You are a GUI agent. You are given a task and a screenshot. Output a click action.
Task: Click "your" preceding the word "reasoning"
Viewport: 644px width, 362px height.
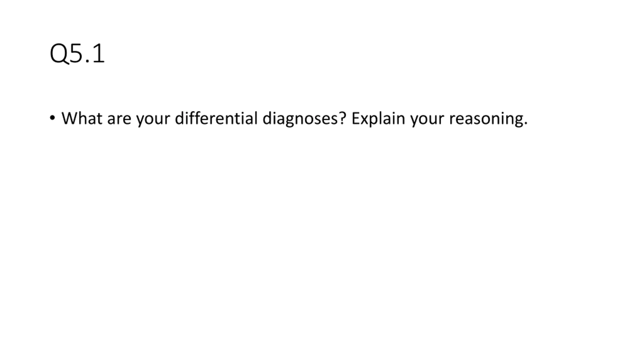click(x=427, y=120)
